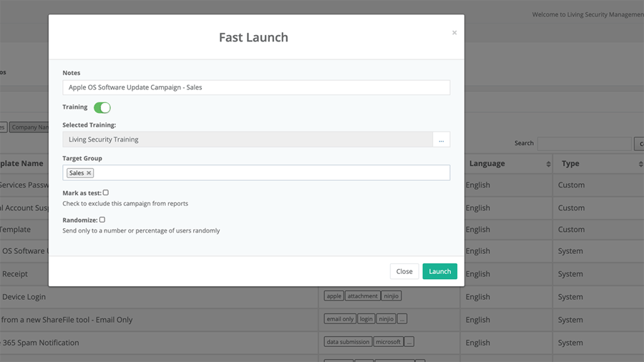This screenshot has height=362, width=644.
Task: Launch the campaign with Launch button
Action: pyautogui.click(x=440, y=271)
